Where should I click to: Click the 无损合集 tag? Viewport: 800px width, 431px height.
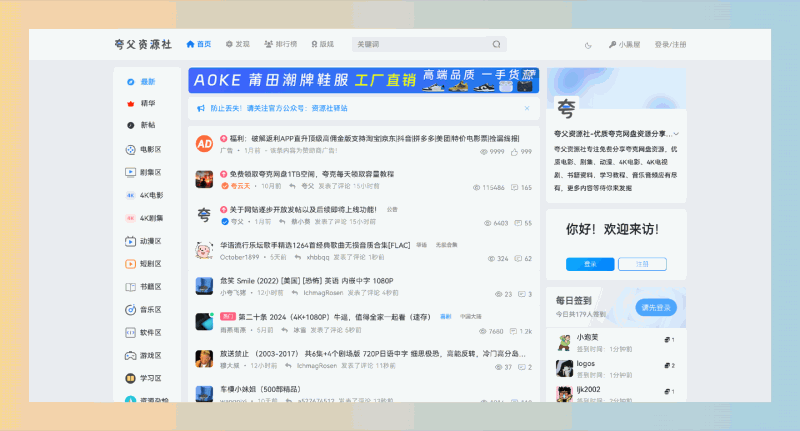pos(446,245)
